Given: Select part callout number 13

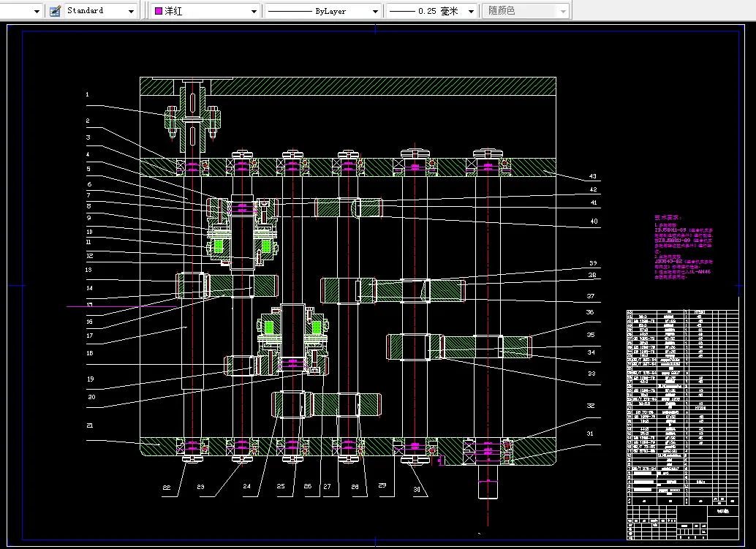Looking at the screenshot, I should tap(88, 270).
